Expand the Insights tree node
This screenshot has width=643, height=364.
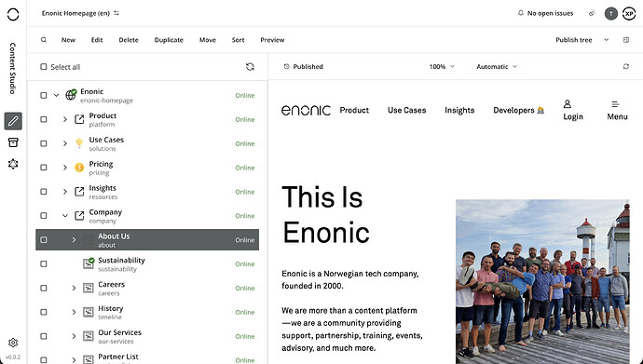65,191
